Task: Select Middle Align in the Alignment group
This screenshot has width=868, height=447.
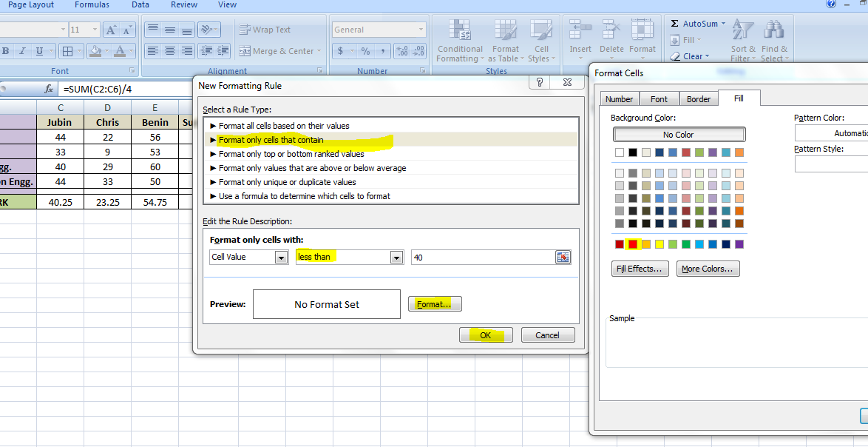Action: click(170, 30)
